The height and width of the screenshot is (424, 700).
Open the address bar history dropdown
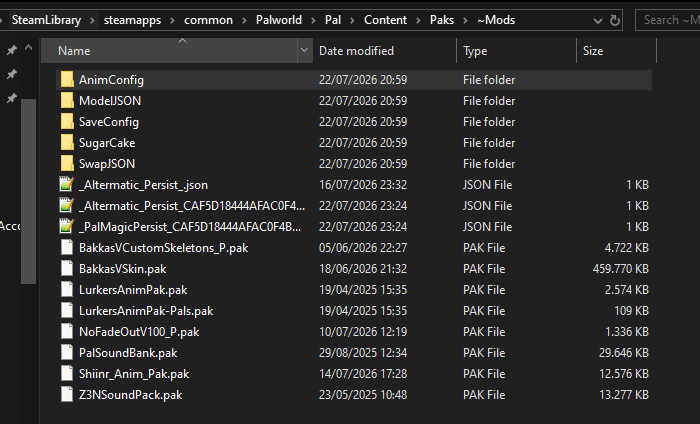point(598,21)
